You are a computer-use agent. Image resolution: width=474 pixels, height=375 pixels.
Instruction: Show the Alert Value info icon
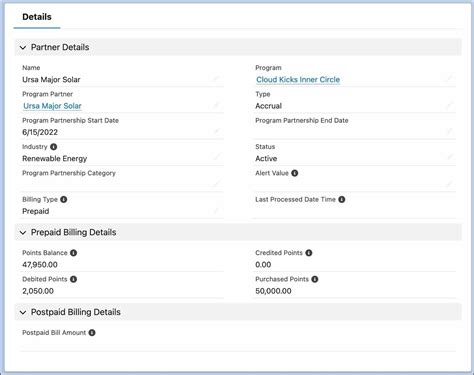tap(295, 173)
